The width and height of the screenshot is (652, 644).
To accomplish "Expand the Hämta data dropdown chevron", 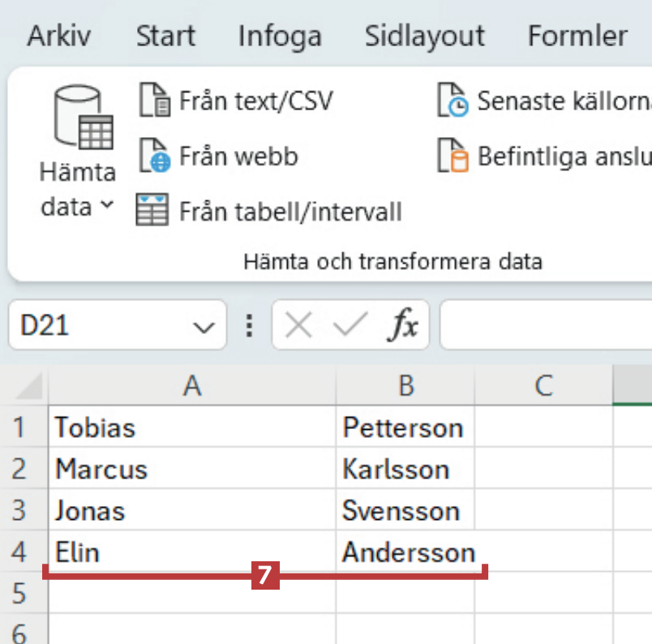I will click(x=107, y=206).
